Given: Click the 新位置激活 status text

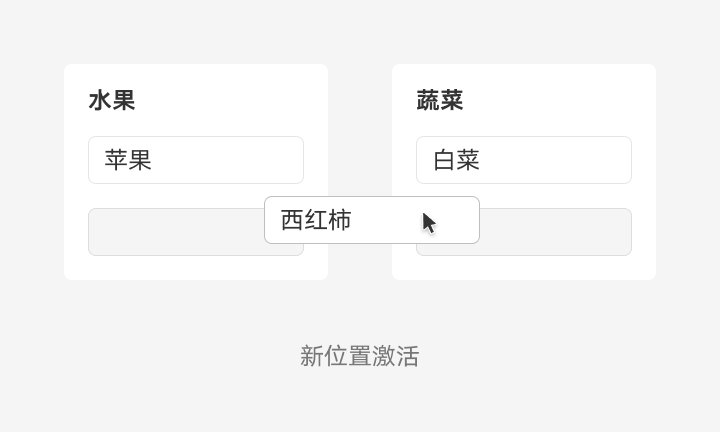Looking at the screenshot, I should point(360,356).
